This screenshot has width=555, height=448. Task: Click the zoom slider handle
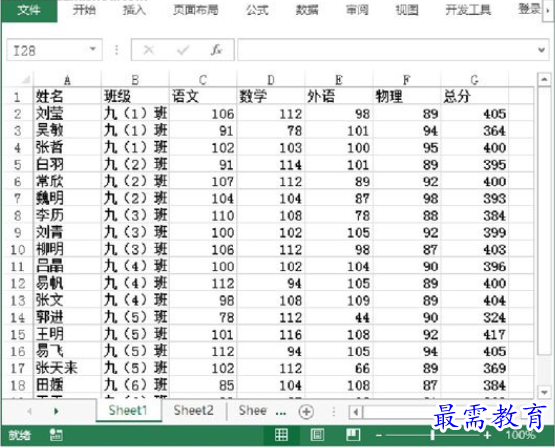[x=433, y=435]
